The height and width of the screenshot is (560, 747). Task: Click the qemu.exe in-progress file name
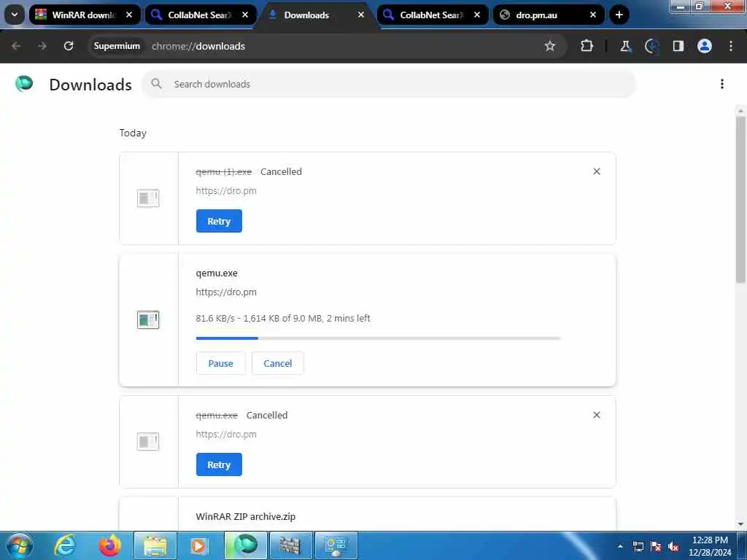216,273
